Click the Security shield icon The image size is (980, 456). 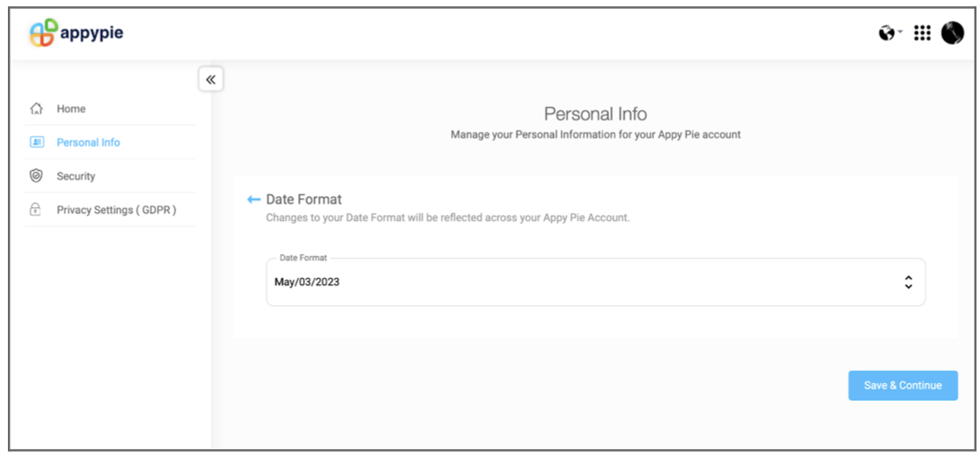pos(36,175)
